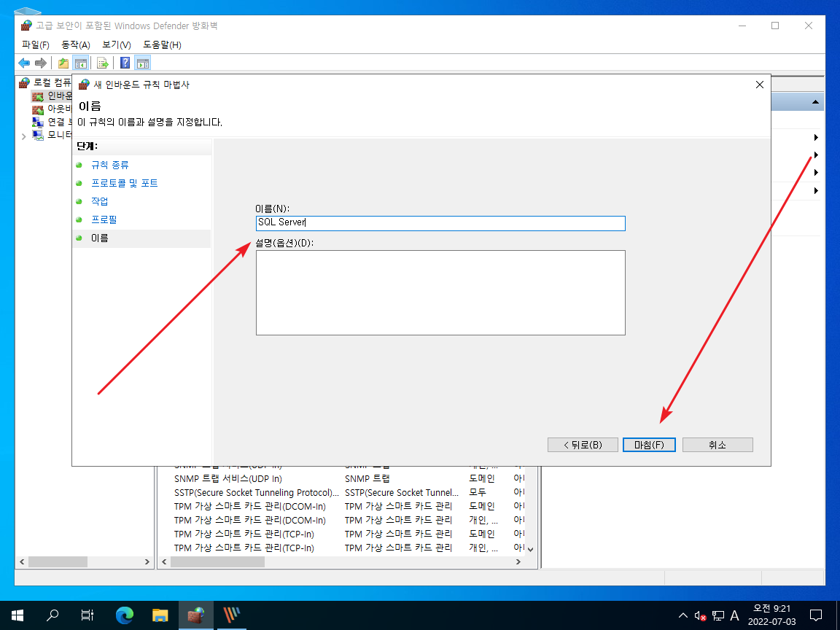Open Task View on the taskbar
Viewport: 840px width, 630px height.
(x=87, y=615)
